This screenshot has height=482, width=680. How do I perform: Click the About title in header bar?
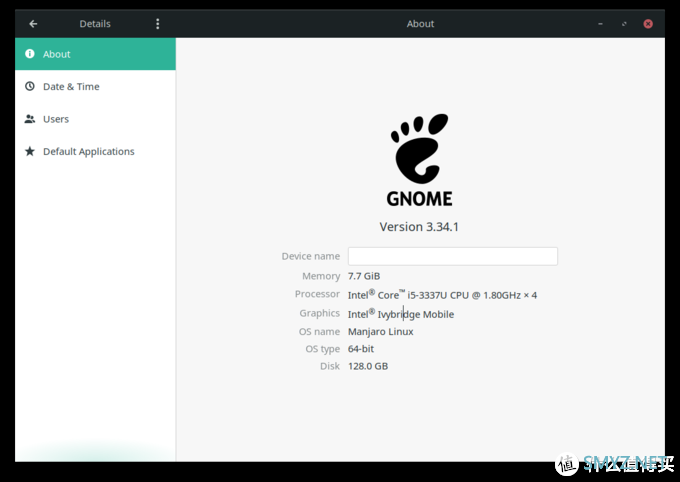click(x=420, y=24)
